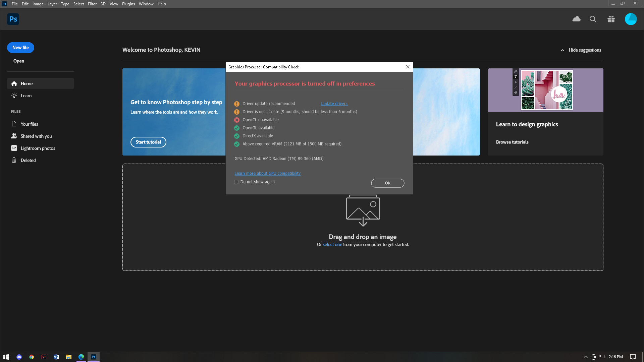Image resolution: width=644 pixels, height=362 pixels.
Task: Click the OK button to dismiss dialog
Action: click(387, 183)
